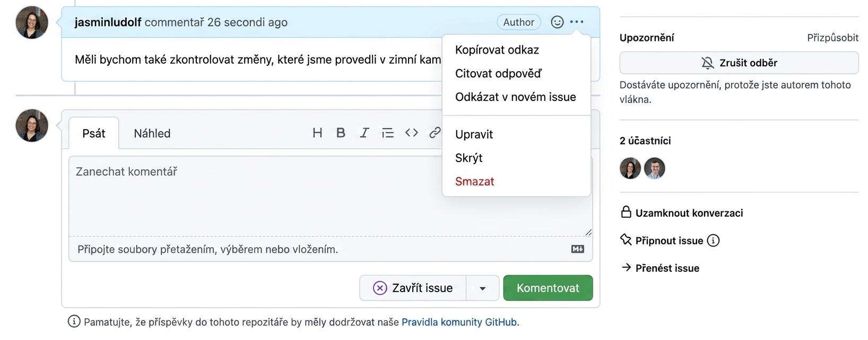Click the 2 účastníci heading
868x340 pixels.
(645, 141)
